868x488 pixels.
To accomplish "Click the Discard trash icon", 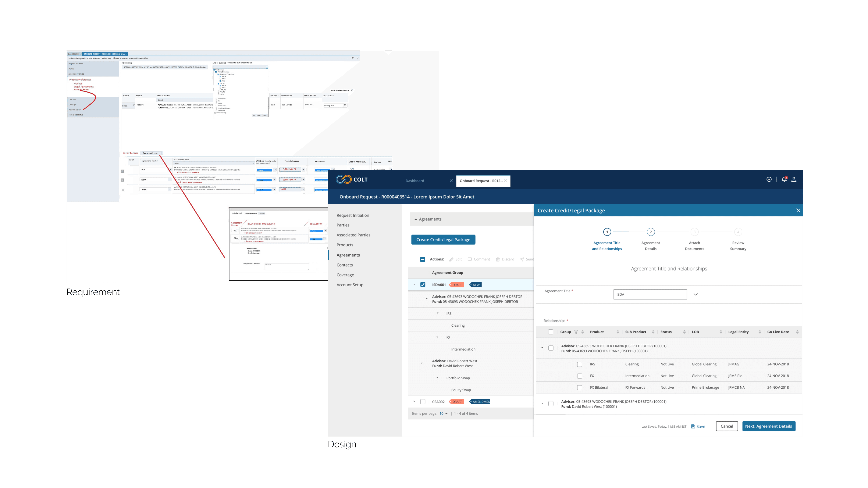I will pyautogui.click(x=498, y=259).
